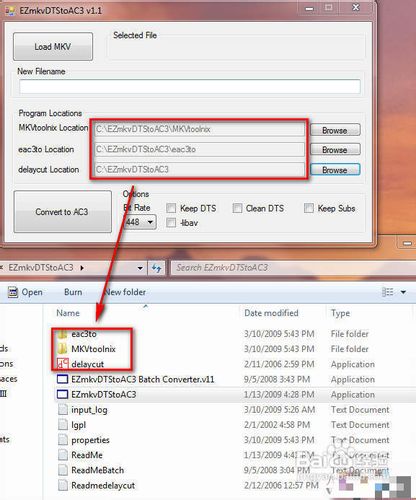Click the EZmkvDTStoAC3 title bar app icon

click(10, 11)
